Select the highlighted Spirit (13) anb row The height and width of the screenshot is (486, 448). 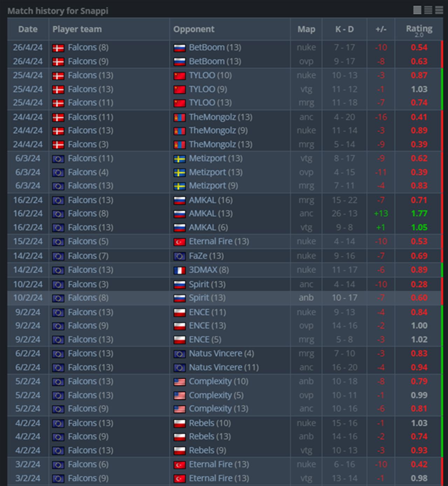pos(225,298)
